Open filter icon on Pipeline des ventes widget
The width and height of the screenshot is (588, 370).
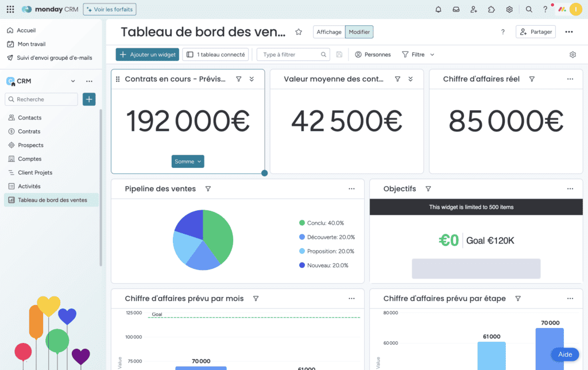click(208, 188)
